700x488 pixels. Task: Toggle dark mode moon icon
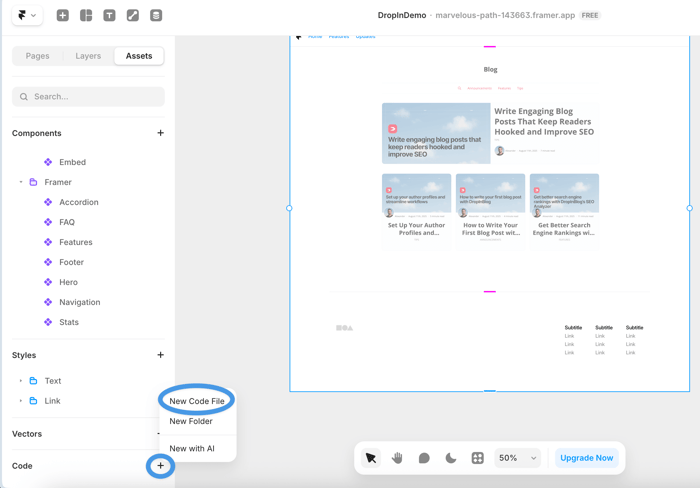(x=451, y=458)
